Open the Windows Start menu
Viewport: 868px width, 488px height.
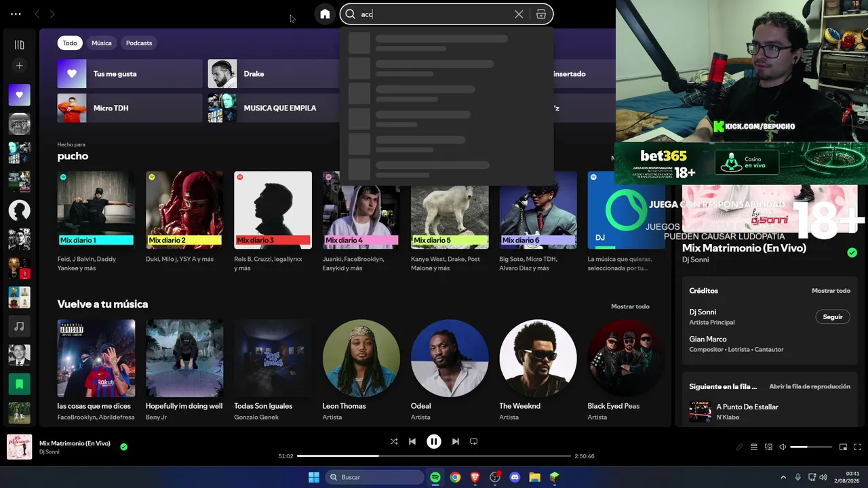pyautogui.click(x=314, y=477)
